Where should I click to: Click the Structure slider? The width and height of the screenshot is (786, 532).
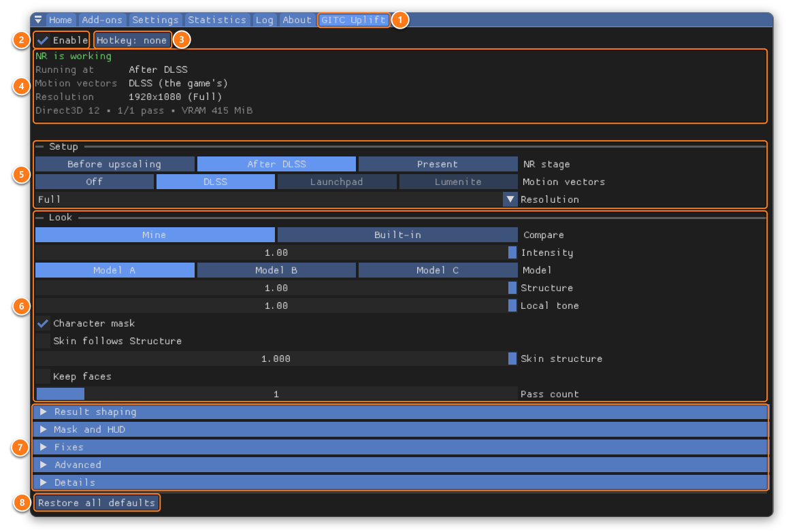[x=276, y=288]
